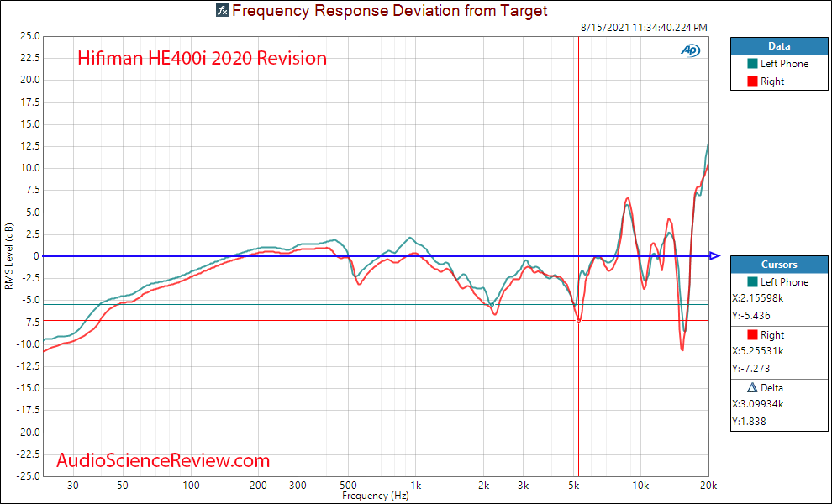This screenshot has height=504, width=832.
Task: Click Right cursor X value 5.25531k
Action: [x=758, y=351]
